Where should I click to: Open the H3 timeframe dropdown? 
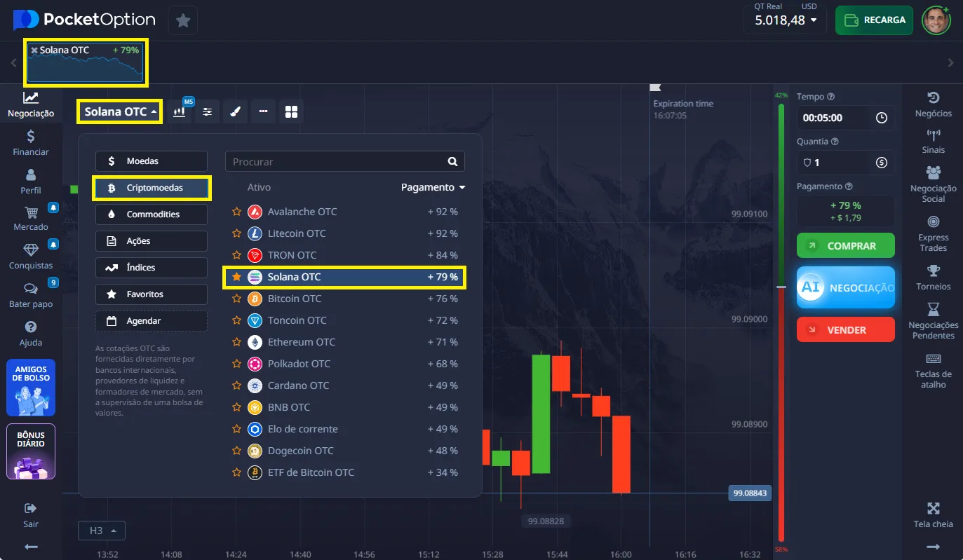(101, 531)
